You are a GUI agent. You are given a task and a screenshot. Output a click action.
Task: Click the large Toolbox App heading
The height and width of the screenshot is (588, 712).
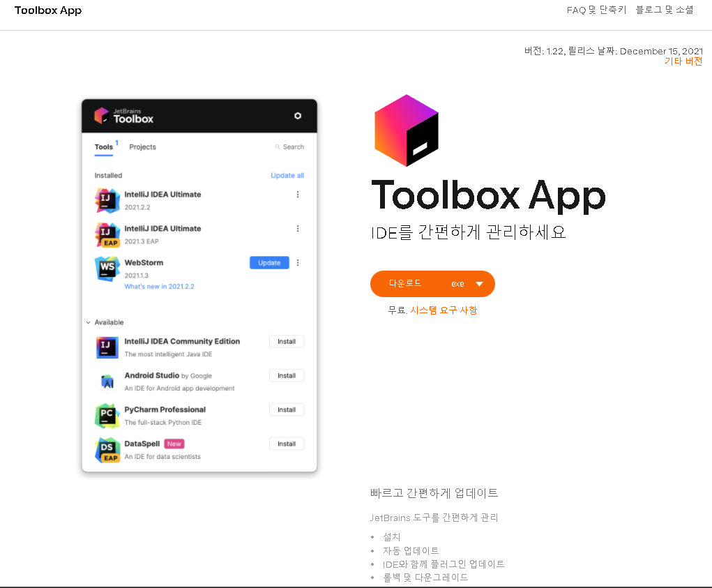tap(489, 196)
